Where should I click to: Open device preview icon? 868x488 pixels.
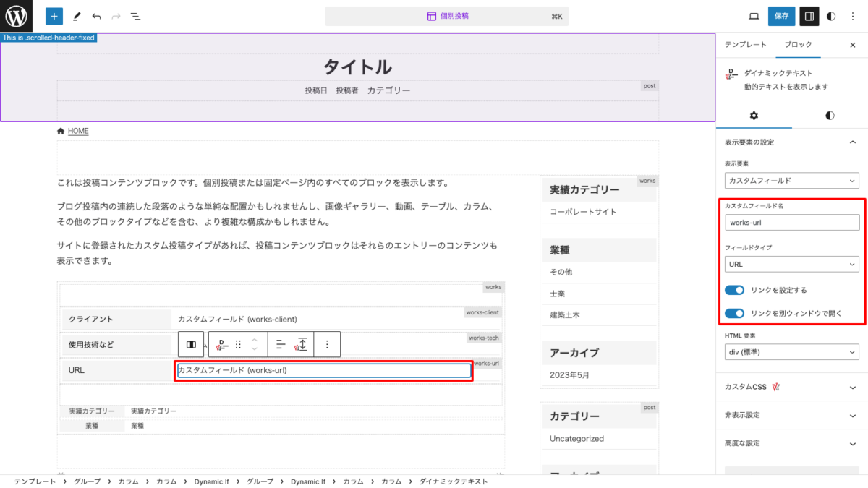754,16
